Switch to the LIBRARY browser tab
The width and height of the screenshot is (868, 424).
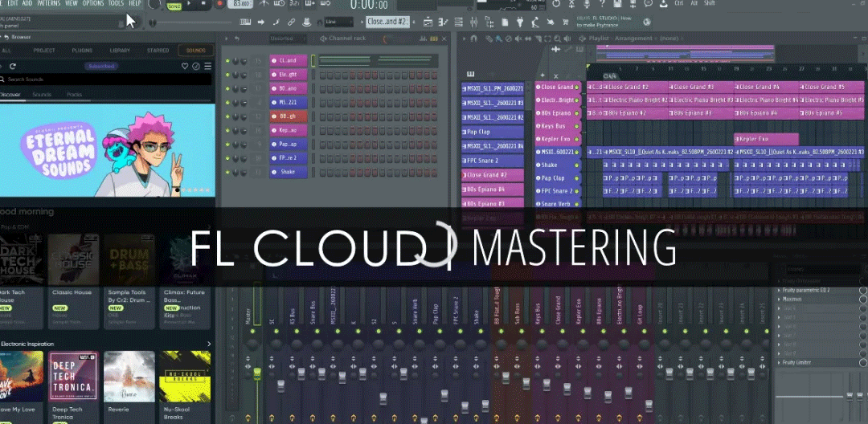pos(120,51)
